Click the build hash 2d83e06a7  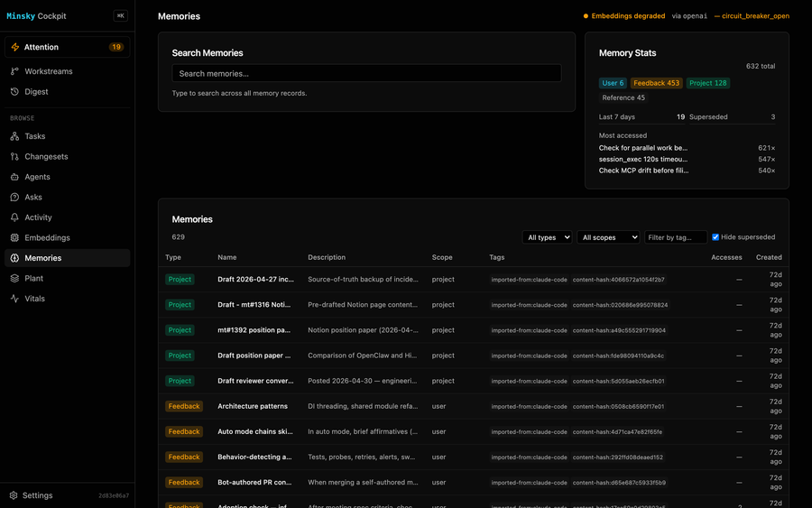(x=114, y=496)
